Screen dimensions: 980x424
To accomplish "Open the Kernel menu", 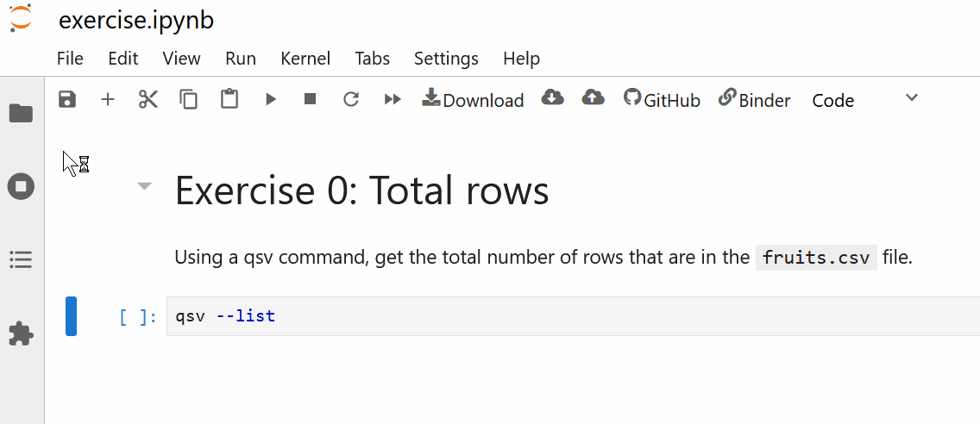I will [305, 59].
